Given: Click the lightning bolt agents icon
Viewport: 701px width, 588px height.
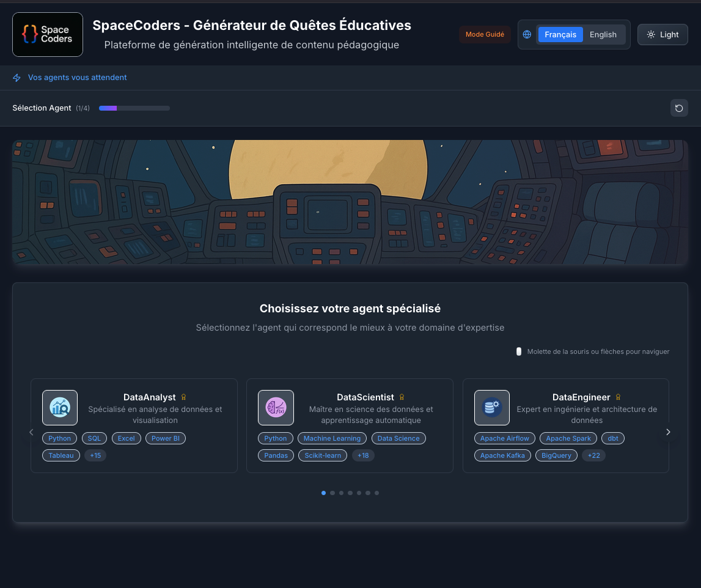Looking at the screenshot, I should point(17,78).
